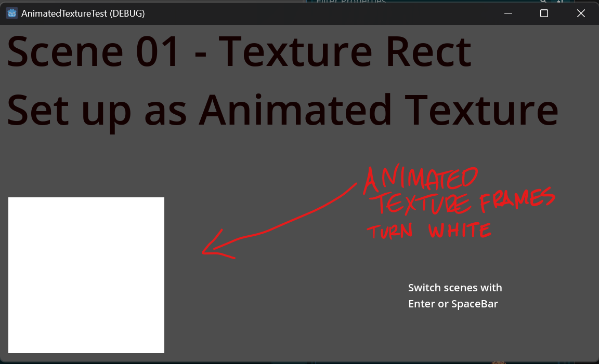The height and width of the screenshot is (364, 599).
Task: Click the 'Set up as Animated Texture' subtitle
Action: point(282,110)
